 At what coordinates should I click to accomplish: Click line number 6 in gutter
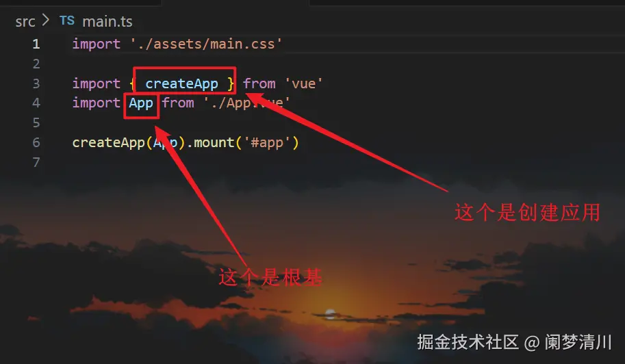tap(36, 142)
